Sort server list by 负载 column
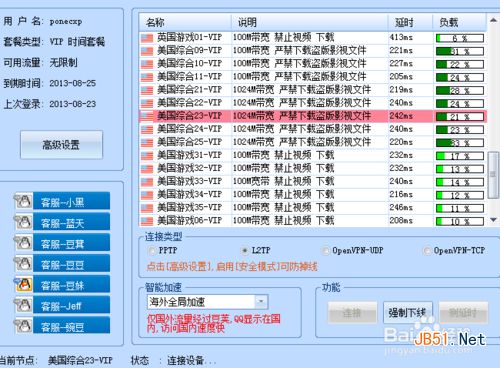Image resolution: width=500 pixels, height=368 pixels. point(459,22)
